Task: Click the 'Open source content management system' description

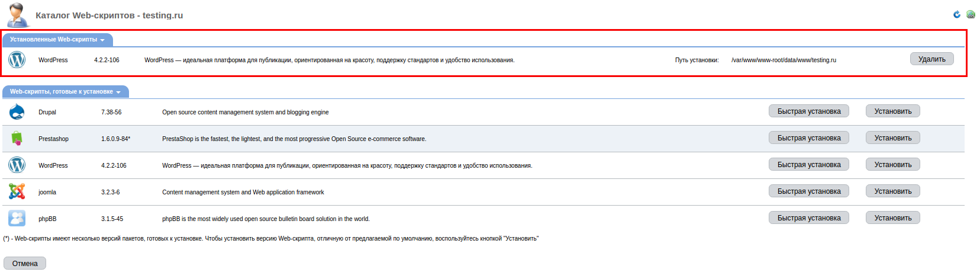Action: click(x=246, y=112)
